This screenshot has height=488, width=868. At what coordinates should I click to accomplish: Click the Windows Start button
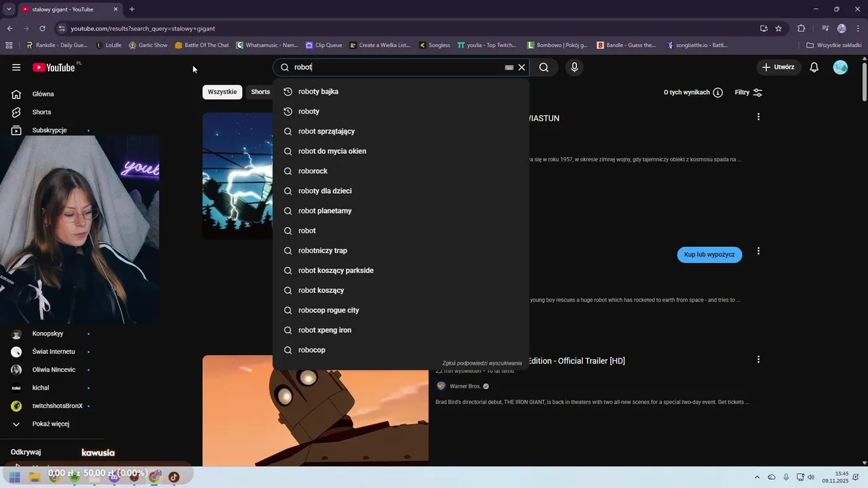coord(14,477)
